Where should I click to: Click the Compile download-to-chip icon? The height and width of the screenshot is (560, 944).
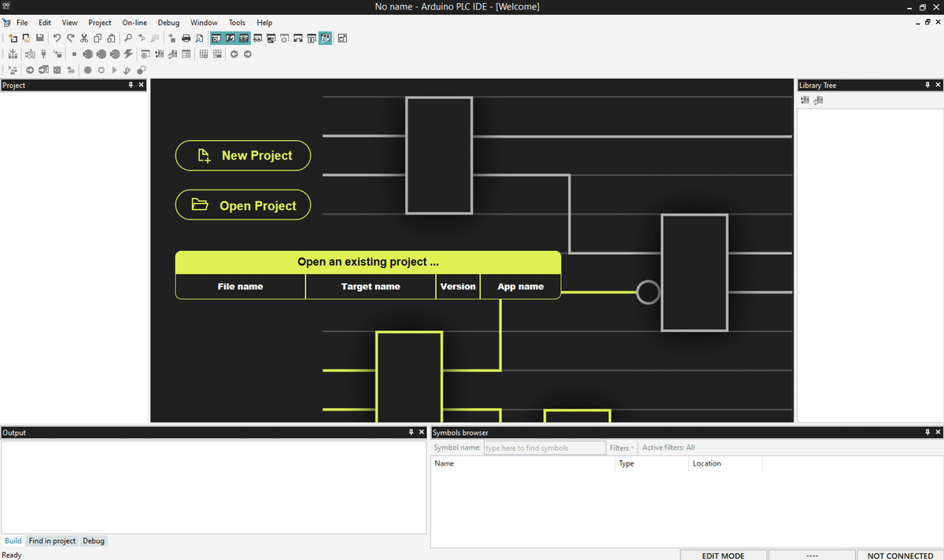pyautogui.click(x=13, y=53)
